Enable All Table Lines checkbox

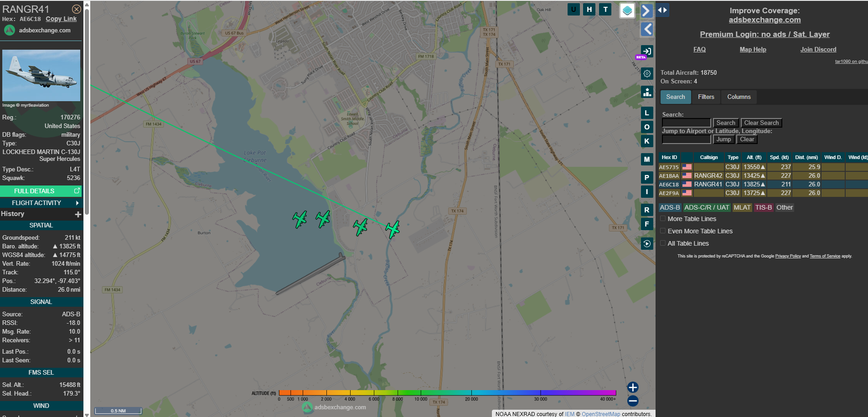point(663,243)
